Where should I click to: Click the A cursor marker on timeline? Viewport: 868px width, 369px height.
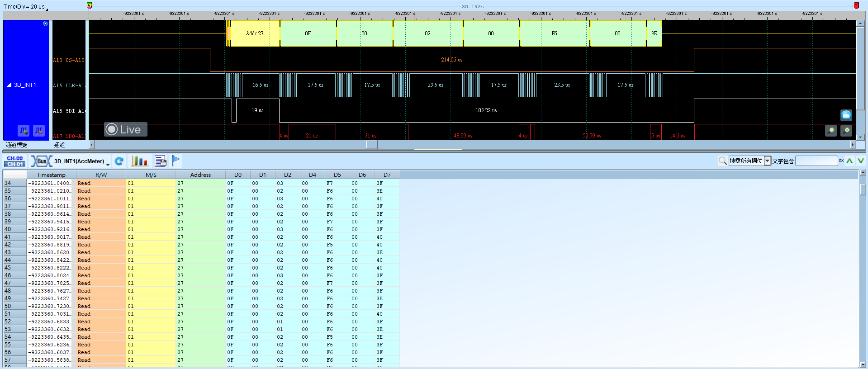[x=89, y=5]
